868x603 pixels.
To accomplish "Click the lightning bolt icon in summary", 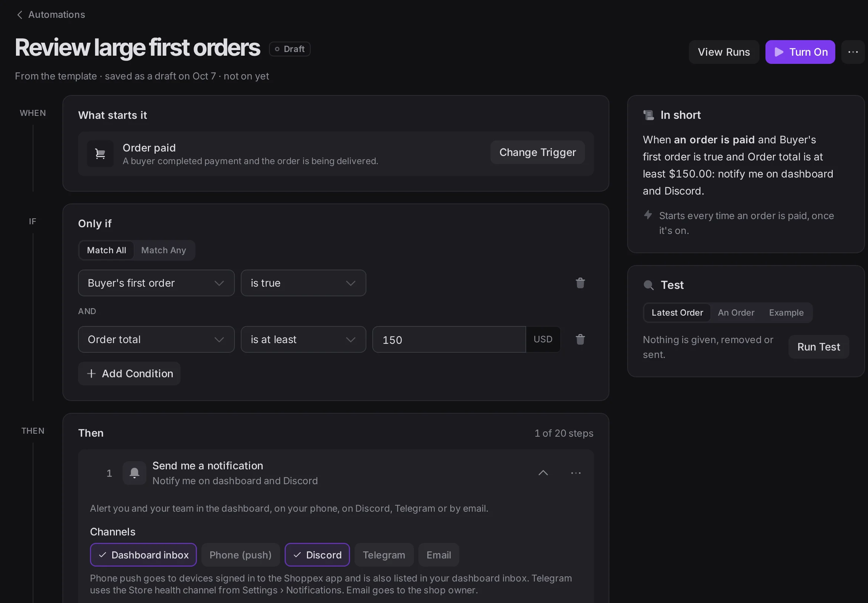I will click(x=648, y=215).
